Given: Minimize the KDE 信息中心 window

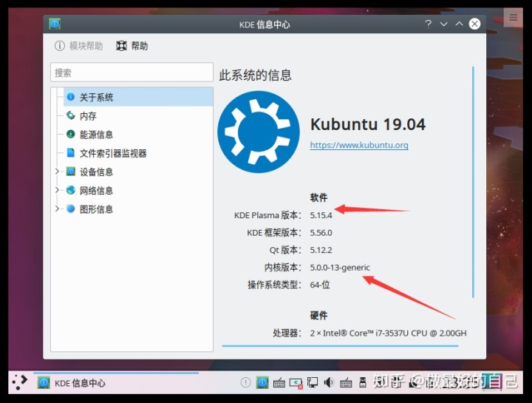Looking at the screenshot, I should point(444,24).
